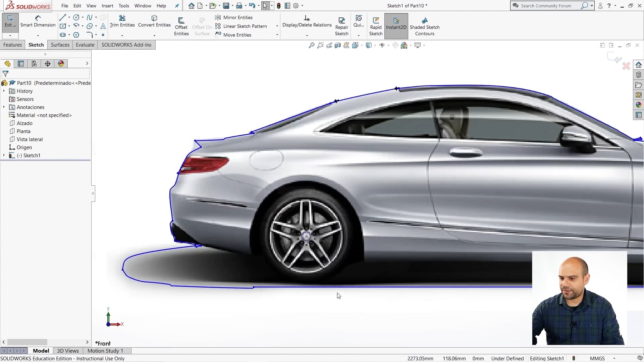
Task: Expand the Sketch1 tree node
Action: [x=4, y=156]
